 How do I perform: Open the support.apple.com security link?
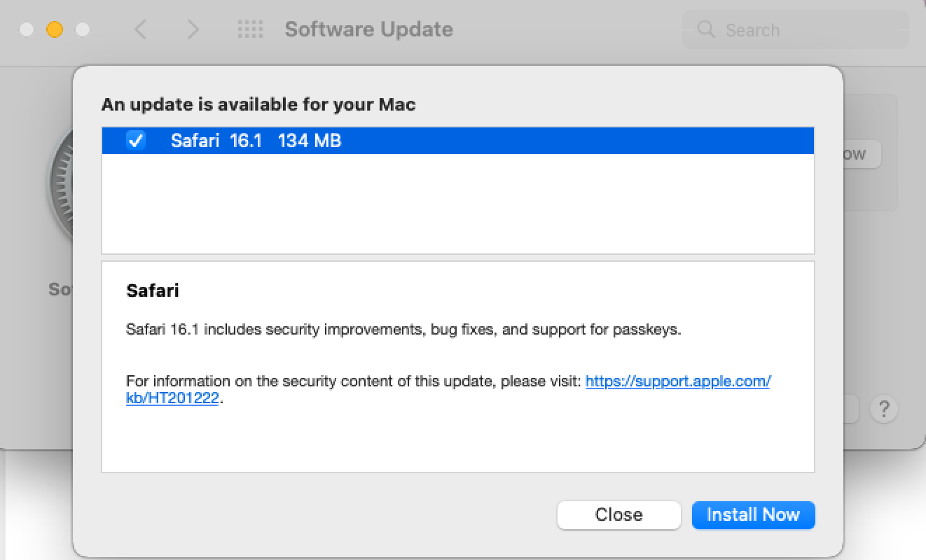click(x=677, y=381)
